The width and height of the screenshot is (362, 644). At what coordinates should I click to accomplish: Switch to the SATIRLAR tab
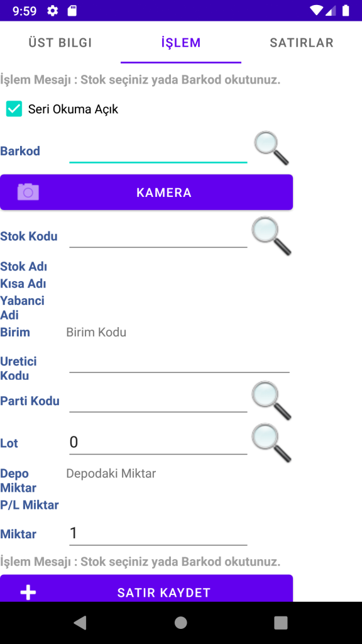pyautogui.click(x=302, y=43)
